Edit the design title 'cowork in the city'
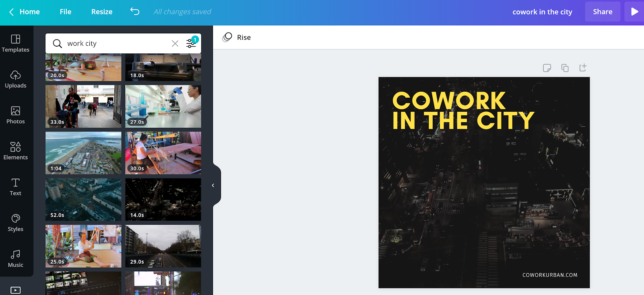The width and height of the screenshot is (644, 295). pos(542,12)
